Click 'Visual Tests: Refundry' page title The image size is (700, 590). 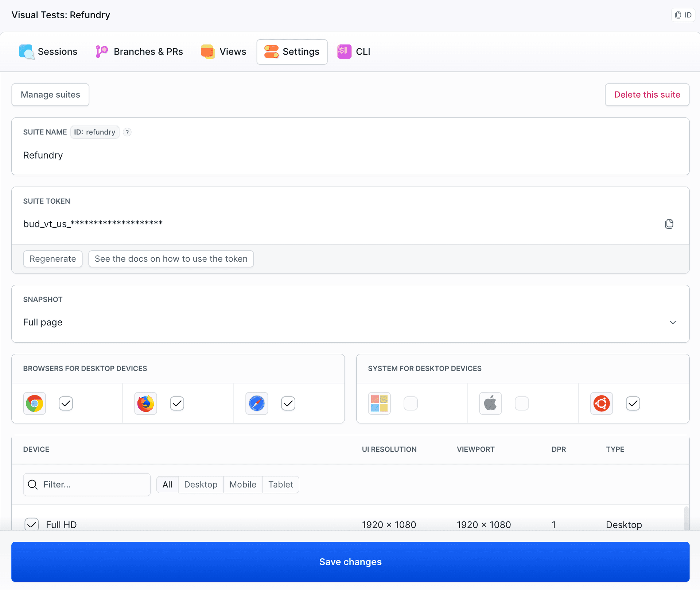pyautogui.click(x=61, y=15)
